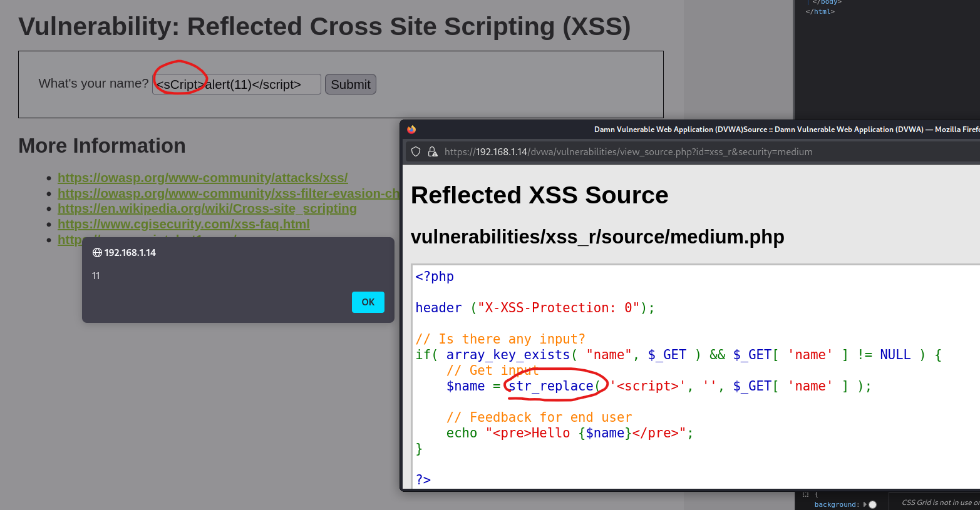The height and width of the screenshot is (510, 980).
Task: Click the 'background:' property name in devtools
Action: click(x=837, y=504)
